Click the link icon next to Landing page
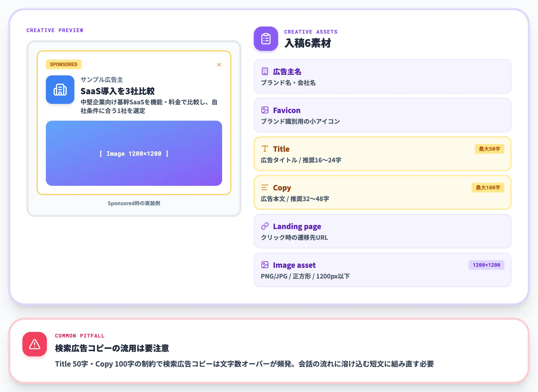The height and width of the screenshot is (392, 538). tap(265, 226)
